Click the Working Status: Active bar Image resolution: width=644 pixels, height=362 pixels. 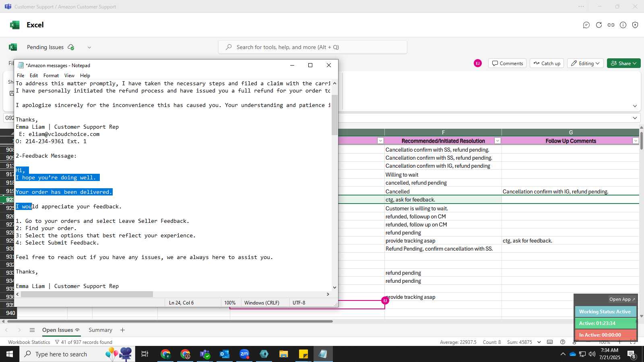pyautogui.click(x=605, y=312)
